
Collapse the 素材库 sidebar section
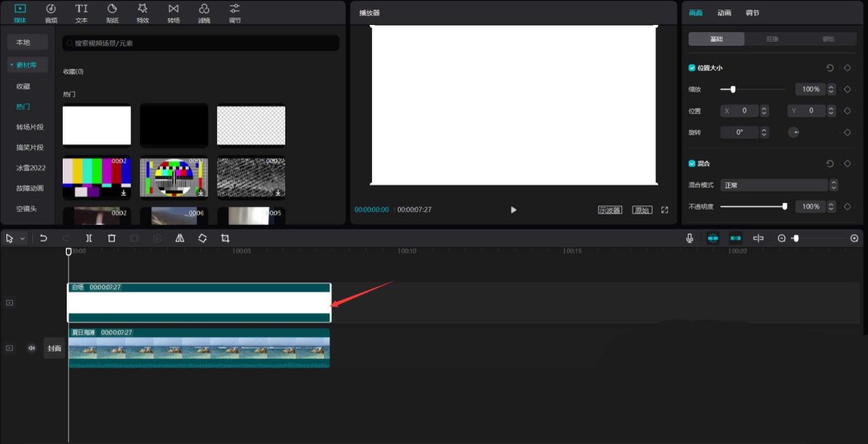pos(27,64)
